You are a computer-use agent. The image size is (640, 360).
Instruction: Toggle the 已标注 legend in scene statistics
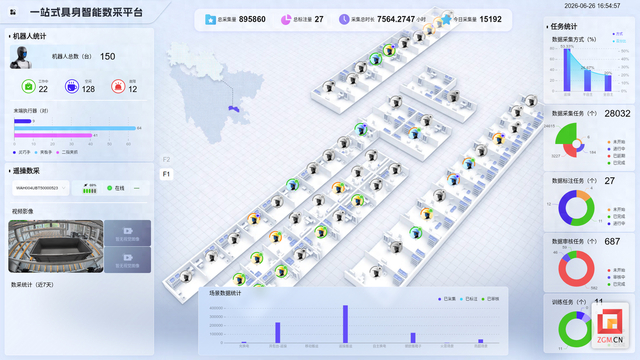coord(469,299)
